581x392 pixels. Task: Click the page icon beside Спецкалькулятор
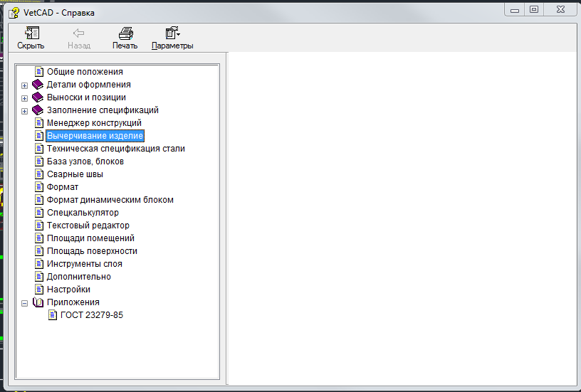(39, 213)
